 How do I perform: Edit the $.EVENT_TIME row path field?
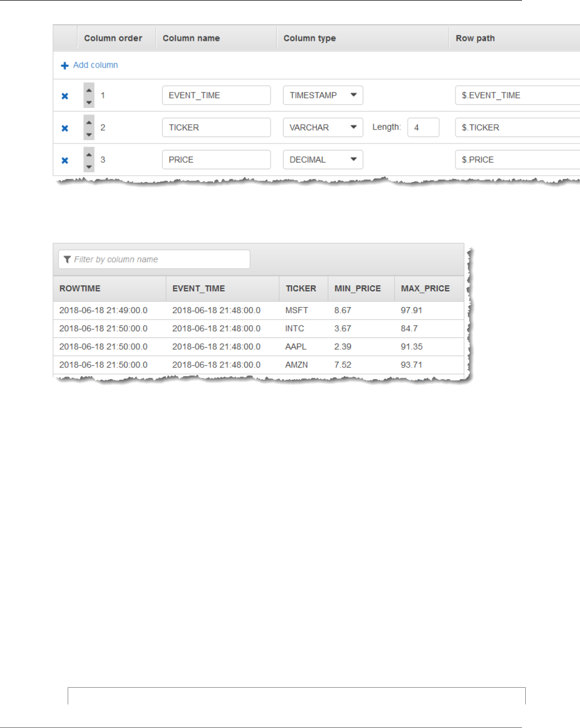tap(518, 95)
